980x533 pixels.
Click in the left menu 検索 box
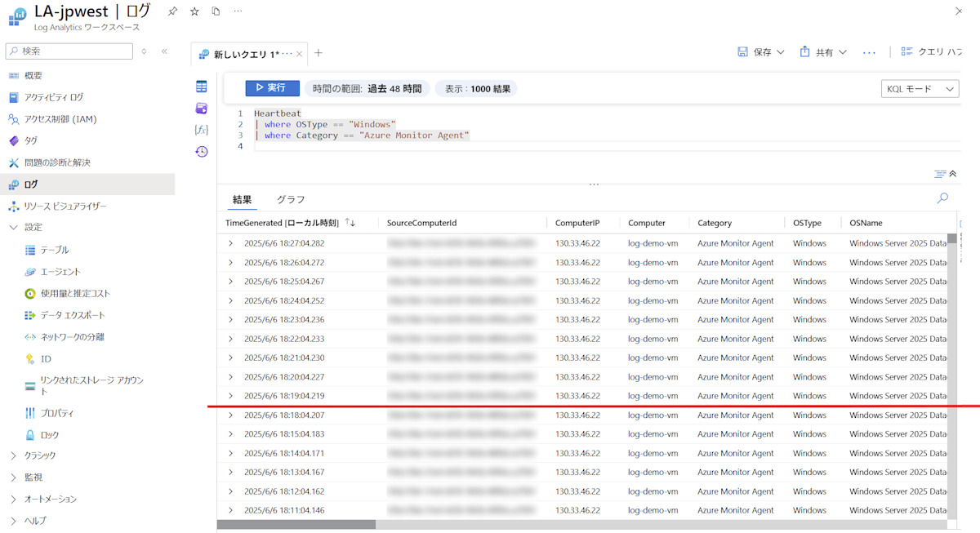click(x=69, y=51)
